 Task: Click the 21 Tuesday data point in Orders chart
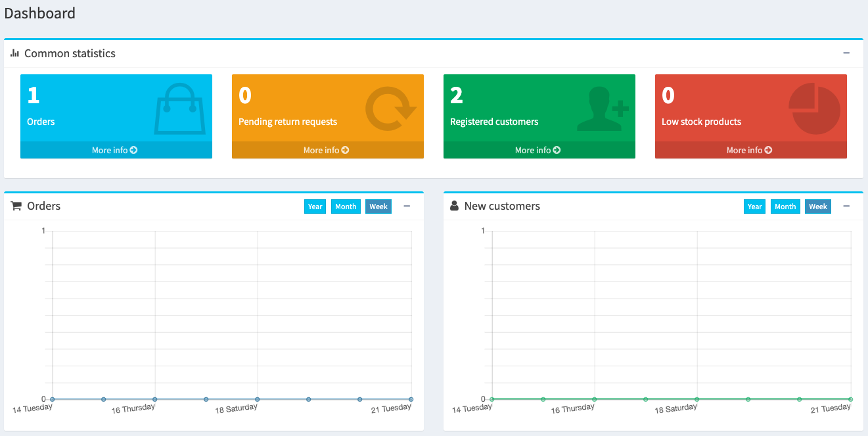click(x=411, y=399)
